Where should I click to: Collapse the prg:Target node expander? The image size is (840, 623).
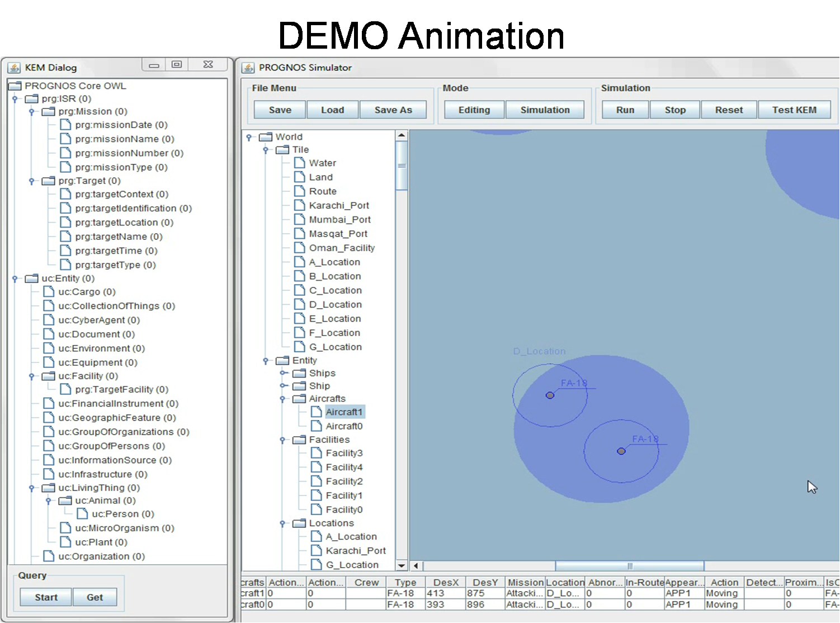(32, 181)
